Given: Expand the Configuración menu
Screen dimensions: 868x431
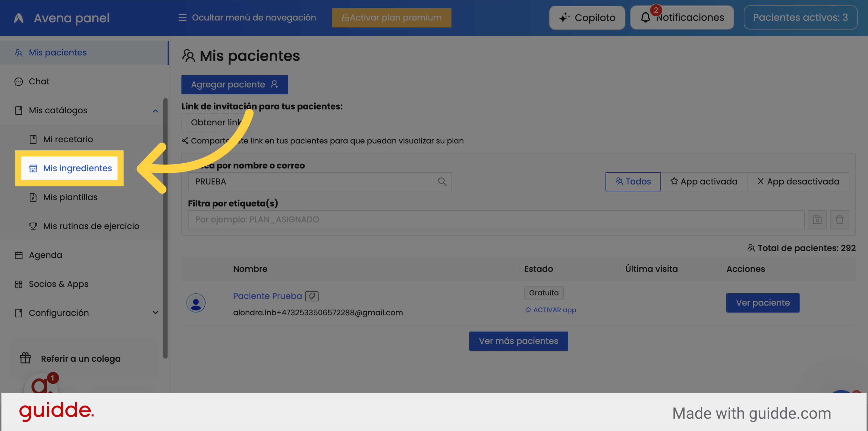Looking at the screenshot, I should pos(155,313).
